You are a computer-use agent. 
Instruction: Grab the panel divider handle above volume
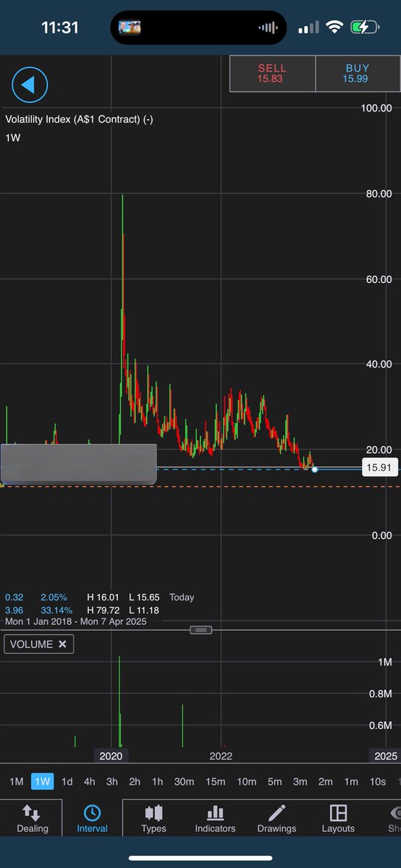(200, 630)
